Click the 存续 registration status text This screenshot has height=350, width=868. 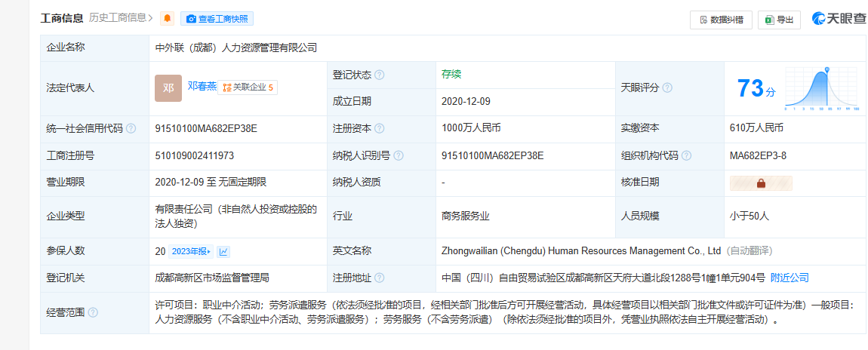[x=451, y=74]
